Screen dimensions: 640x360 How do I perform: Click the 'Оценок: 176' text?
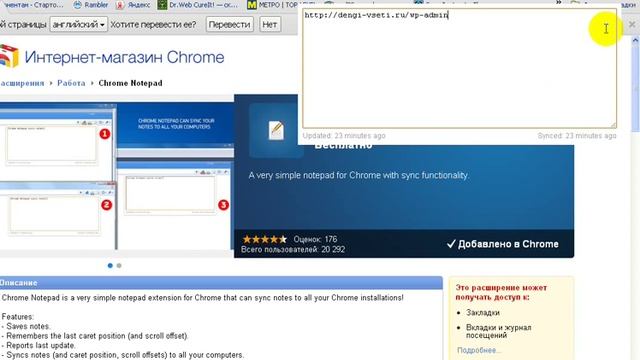315,239
